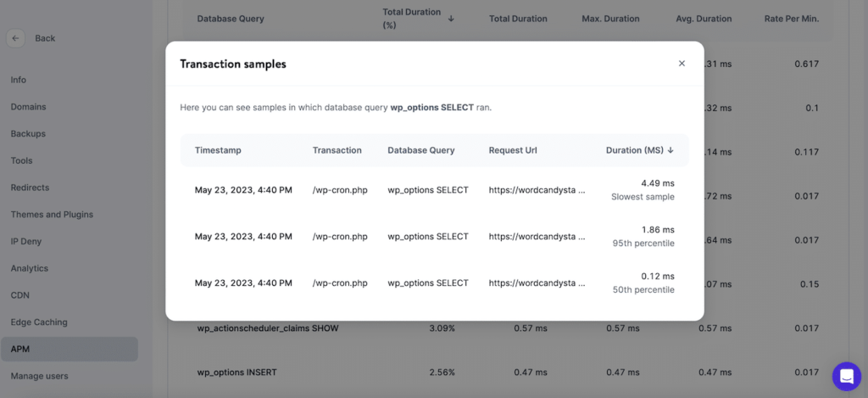Open Analytics in sidebar

click(x=30, y=268)
